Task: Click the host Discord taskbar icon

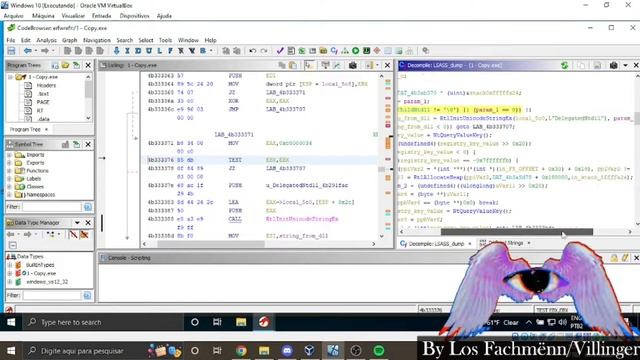Action: click(x=287, y=351)
